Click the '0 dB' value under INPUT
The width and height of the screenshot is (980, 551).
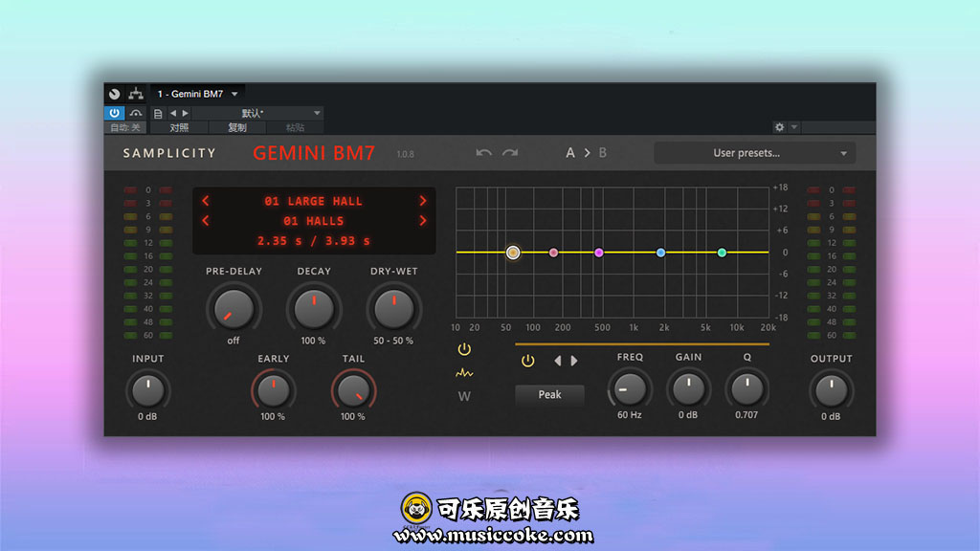(x=147, y=416)
